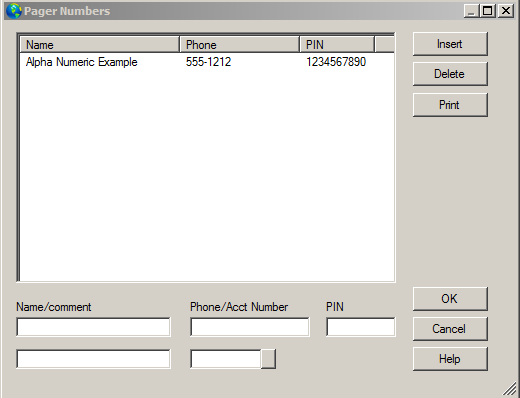Viewport: 520px width, 398px height.
Task: Sort by the Name column header
Action: tap(100, 45)
